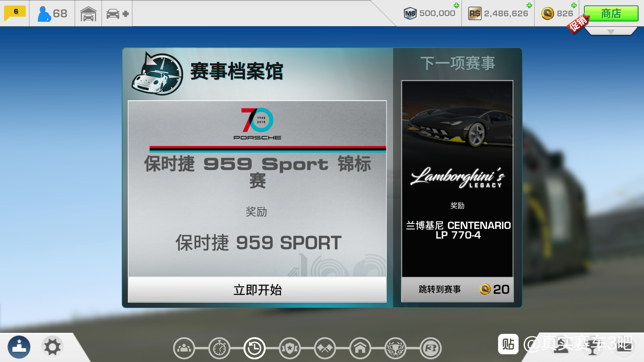Screen dimensions: 644x362
Task: Expand the dropdown arrow below store
Action: (x=611, y=31)
